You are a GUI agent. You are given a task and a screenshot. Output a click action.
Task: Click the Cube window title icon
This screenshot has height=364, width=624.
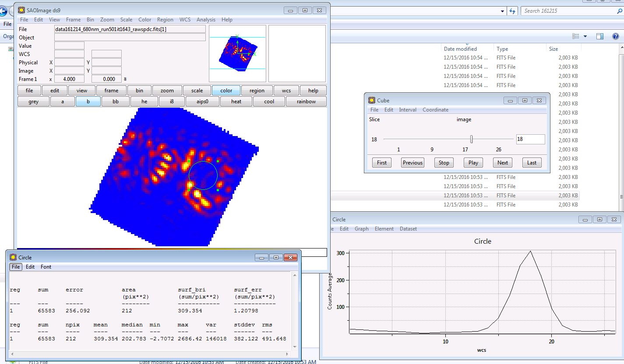tap(372, 100)
